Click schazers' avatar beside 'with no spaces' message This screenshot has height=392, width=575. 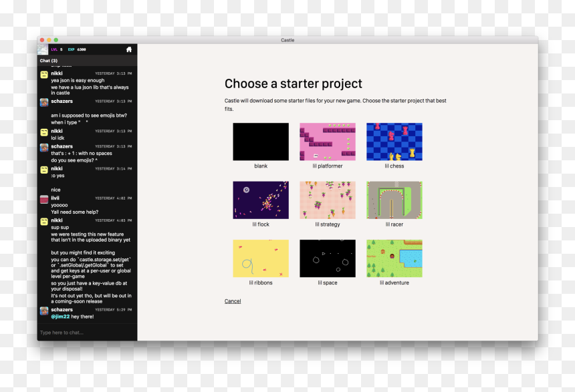[44, 148]
